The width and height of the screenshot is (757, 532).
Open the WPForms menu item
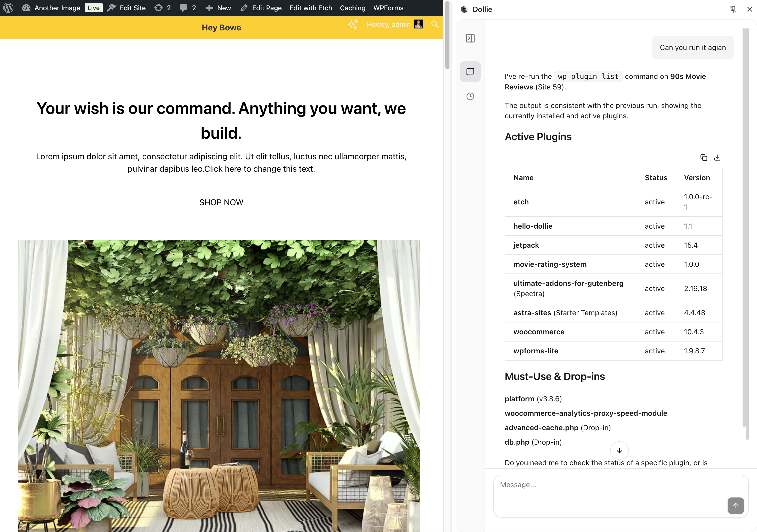[388, 8]
